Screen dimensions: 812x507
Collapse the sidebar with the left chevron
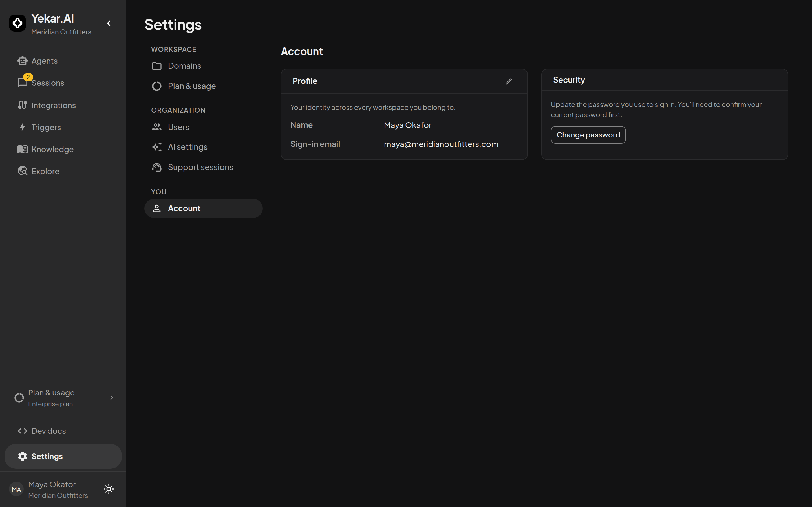(109, 23)
